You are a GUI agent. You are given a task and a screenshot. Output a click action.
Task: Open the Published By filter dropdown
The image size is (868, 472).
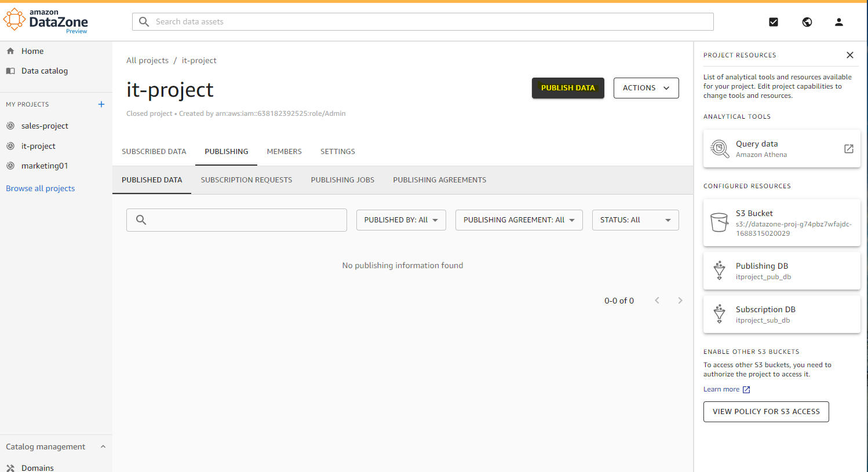[x=401, y=220]
